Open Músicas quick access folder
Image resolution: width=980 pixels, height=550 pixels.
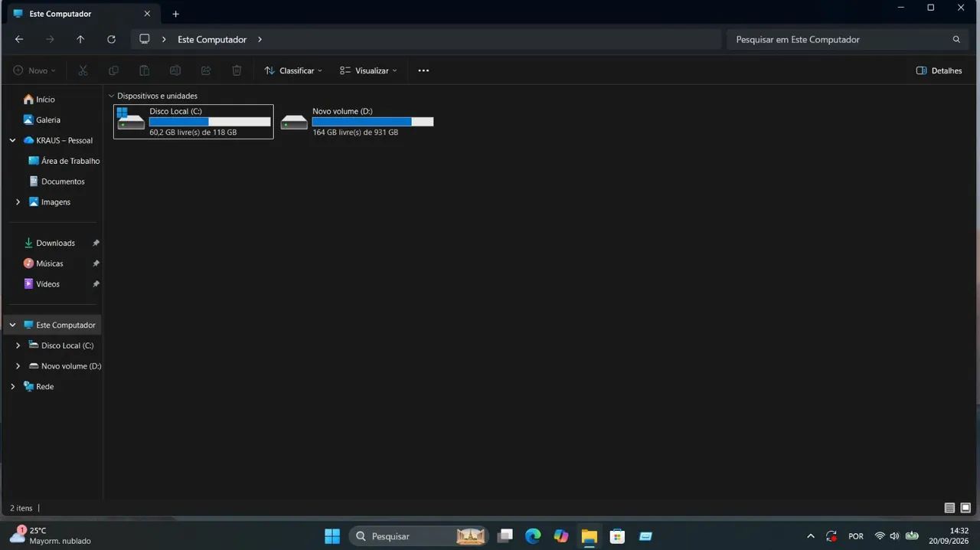coord(49,264)
